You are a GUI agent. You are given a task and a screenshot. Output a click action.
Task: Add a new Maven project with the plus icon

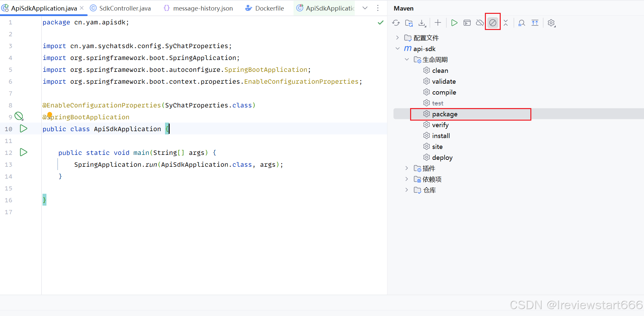(x=437, y=23)
